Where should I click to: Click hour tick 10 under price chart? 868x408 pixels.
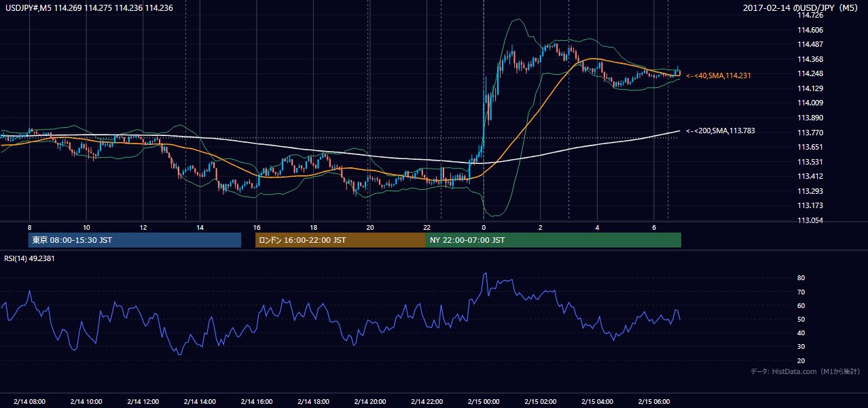(x=86, y=227)
